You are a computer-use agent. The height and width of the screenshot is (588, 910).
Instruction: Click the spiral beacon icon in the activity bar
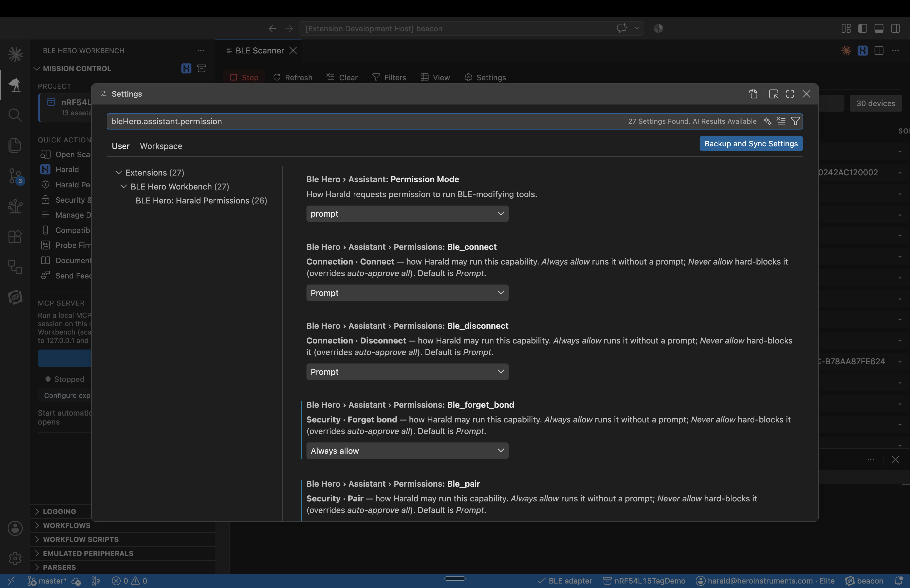point(15,297)
